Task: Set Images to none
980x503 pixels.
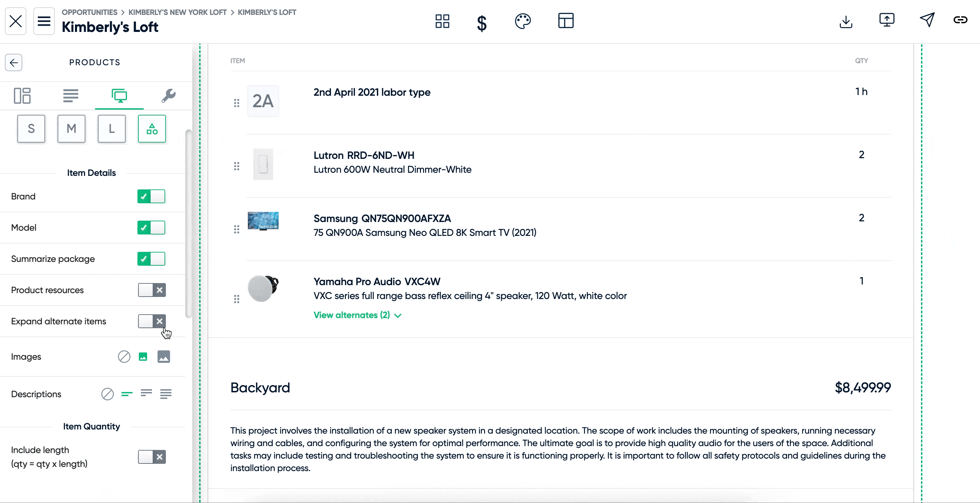Action: pos(124,357)
